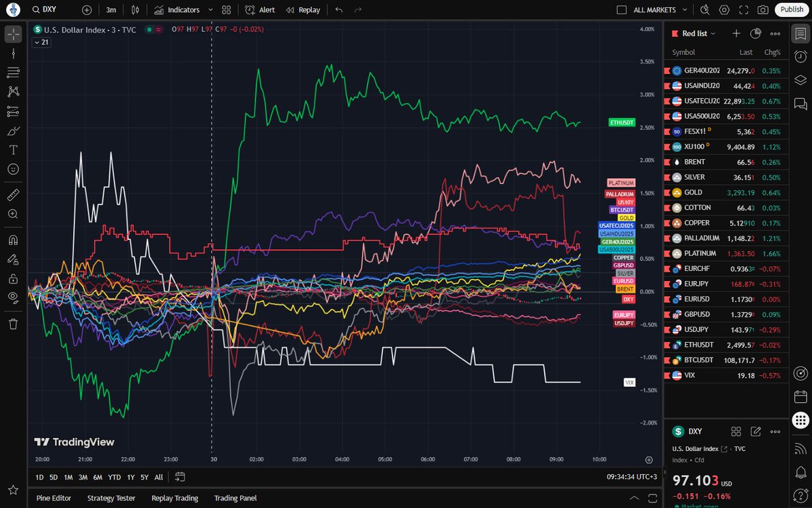Screen dimensions: 812x508
Task: Toggle magnet mode for drawings
Action: 14,240
